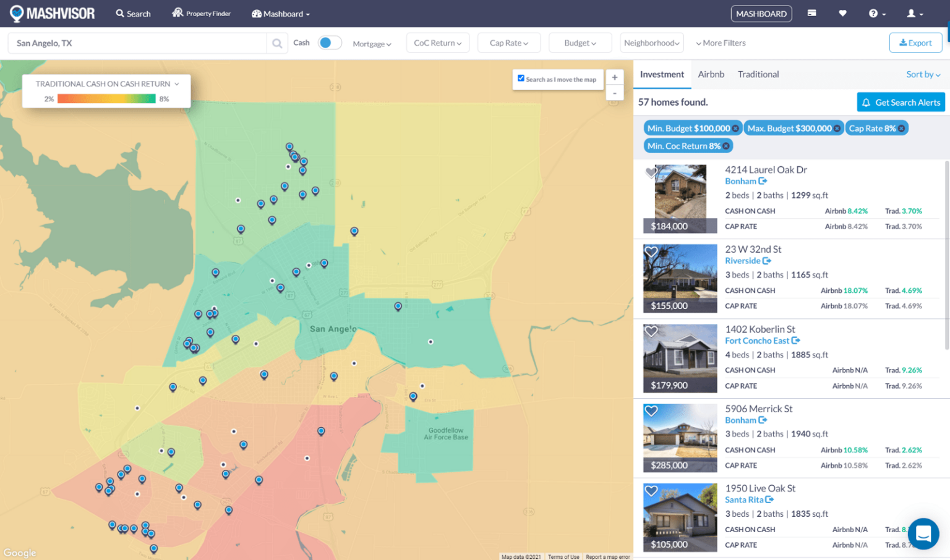The width and height of the screenshot is (950, 560).
Task: Open favorites using the heart icon
Action: [x=842, y=13]
